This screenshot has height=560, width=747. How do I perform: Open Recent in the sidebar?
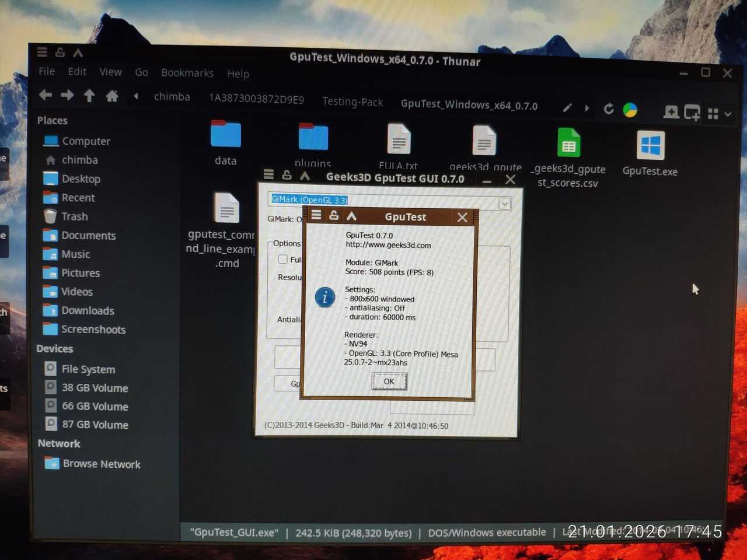[x=69, y=198]
